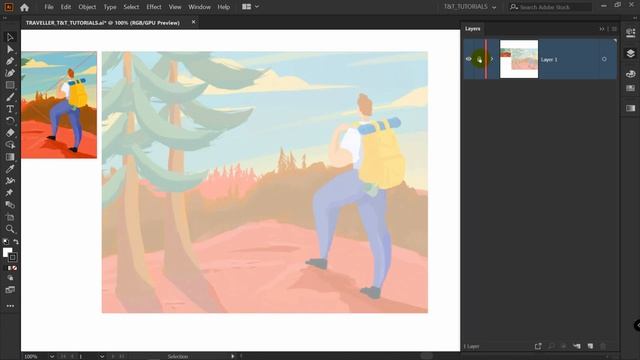Open arrange documents dropdown
640x360 pixels.
250,7
